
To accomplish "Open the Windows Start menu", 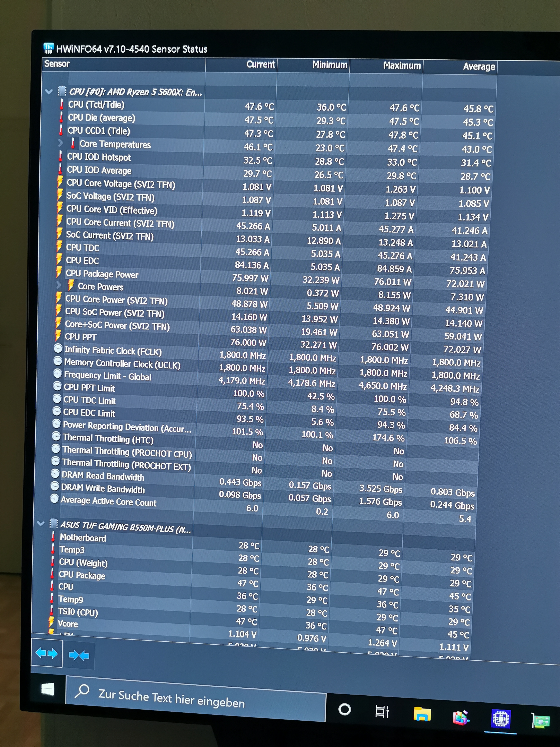I will (x=48, y=689).
